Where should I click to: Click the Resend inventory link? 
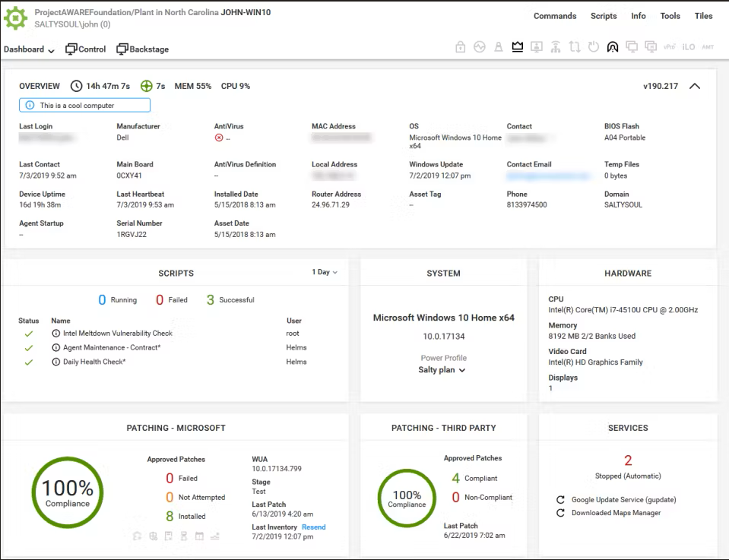[314, 527]
